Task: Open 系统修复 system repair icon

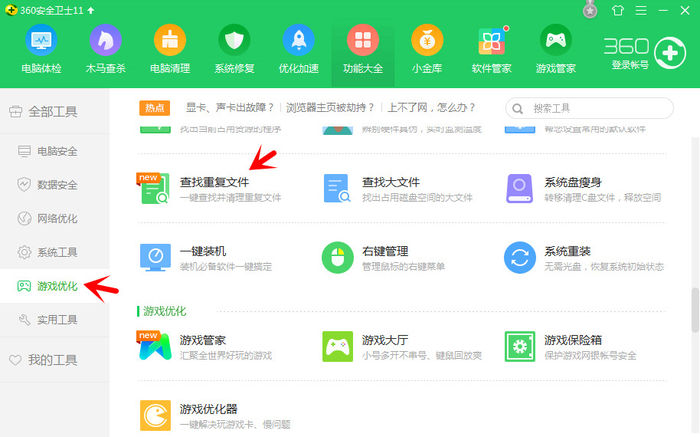Action: click(234, 40)
